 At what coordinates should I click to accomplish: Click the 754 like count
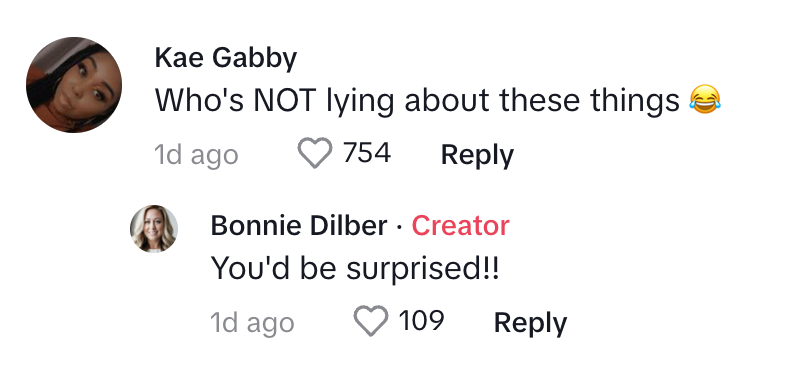click(x=367, y=153)
